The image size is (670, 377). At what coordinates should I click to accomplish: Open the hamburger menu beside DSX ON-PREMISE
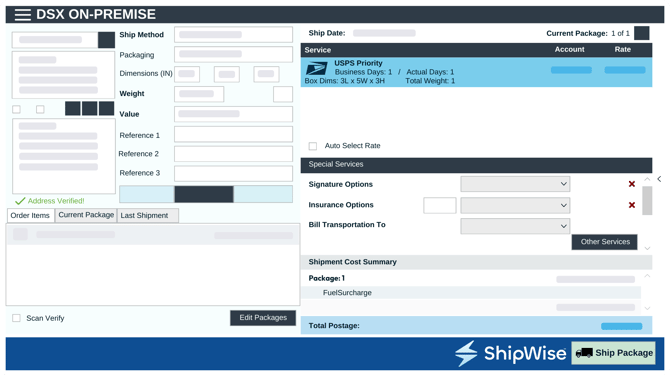[x=23, y=15]
